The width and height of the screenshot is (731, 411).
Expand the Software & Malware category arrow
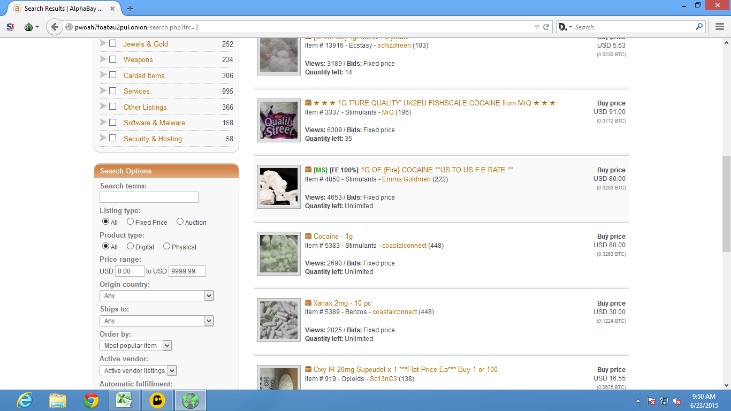pyautogui.click(x=103, y=122)
